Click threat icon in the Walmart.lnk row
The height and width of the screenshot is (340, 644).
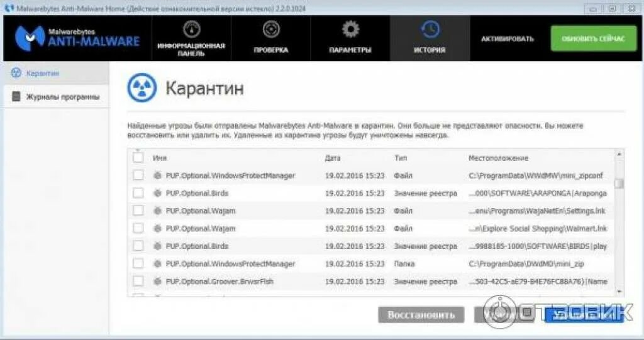(x=157, y=228)
